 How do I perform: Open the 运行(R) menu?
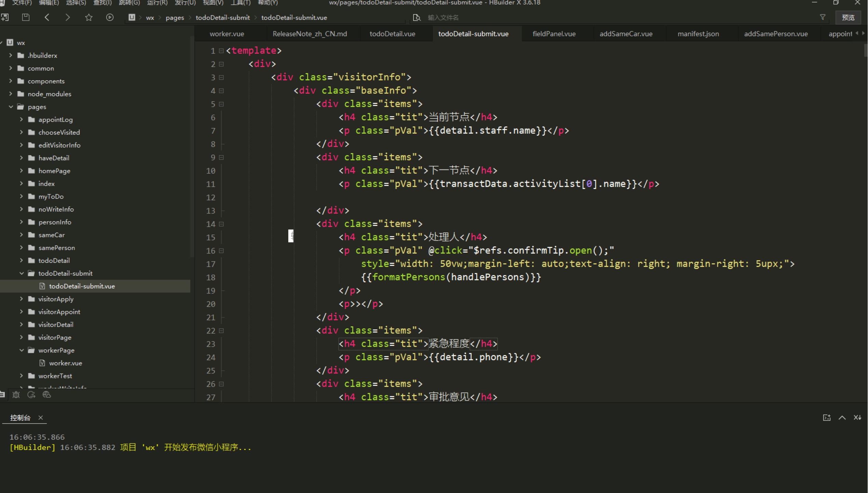[x=157, y=3]
